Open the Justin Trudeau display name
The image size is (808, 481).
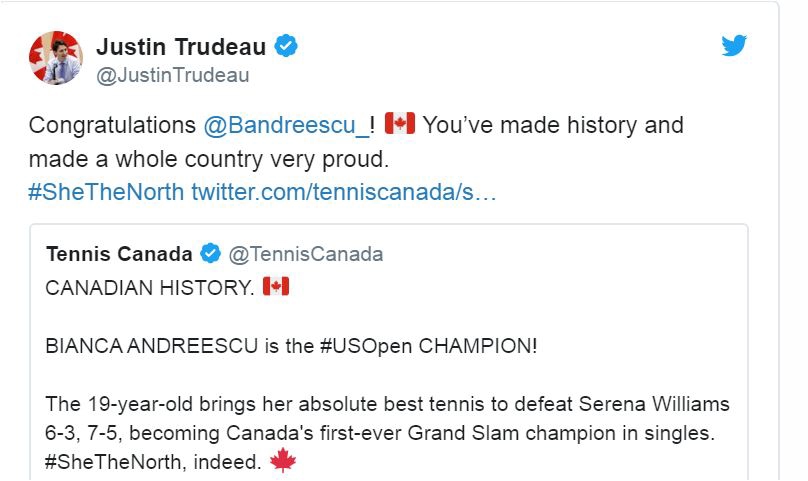point(182,46)
